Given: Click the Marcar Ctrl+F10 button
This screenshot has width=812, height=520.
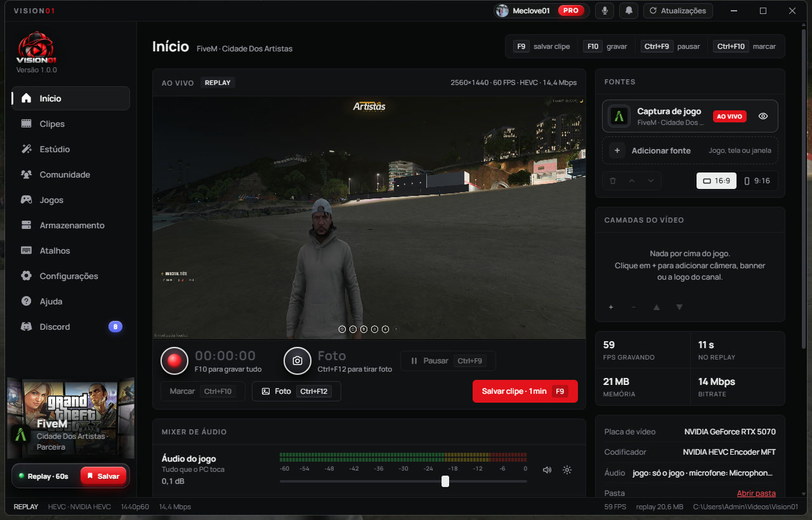Looking at the screenshot, I should point(203,391).
